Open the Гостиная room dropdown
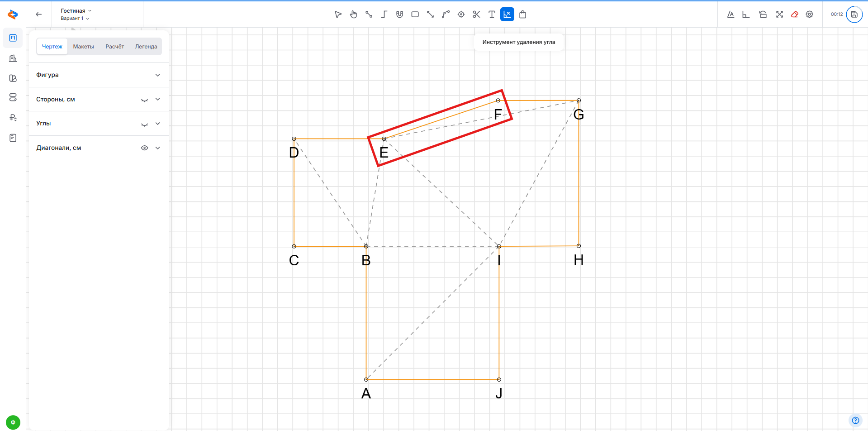This screenshot has width=868, height=431. (76, 11)
